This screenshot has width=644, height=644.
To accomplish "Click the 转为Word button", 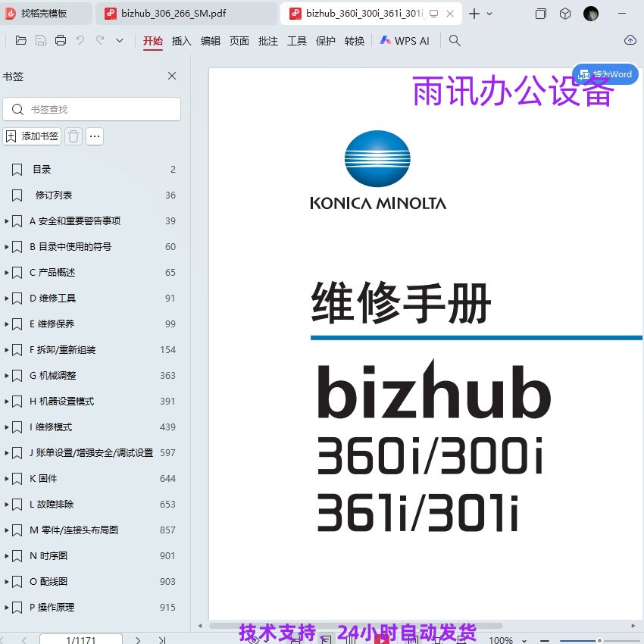I will point(605,74).
